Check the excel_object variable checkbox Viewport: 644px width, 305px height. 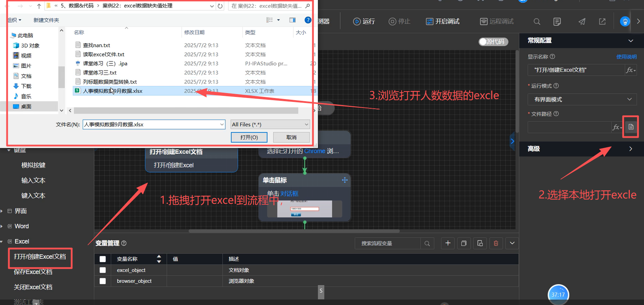103,270
